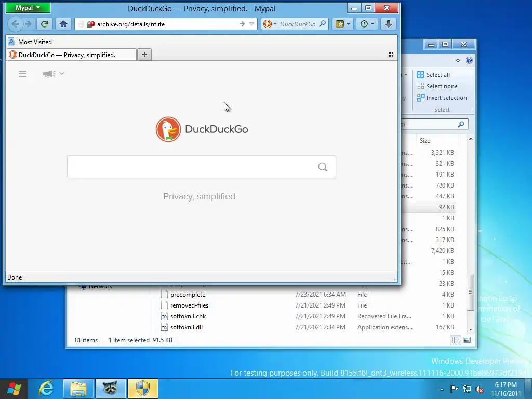
Task: Open the bookmarks star menu button
Action: coord(343,24)
